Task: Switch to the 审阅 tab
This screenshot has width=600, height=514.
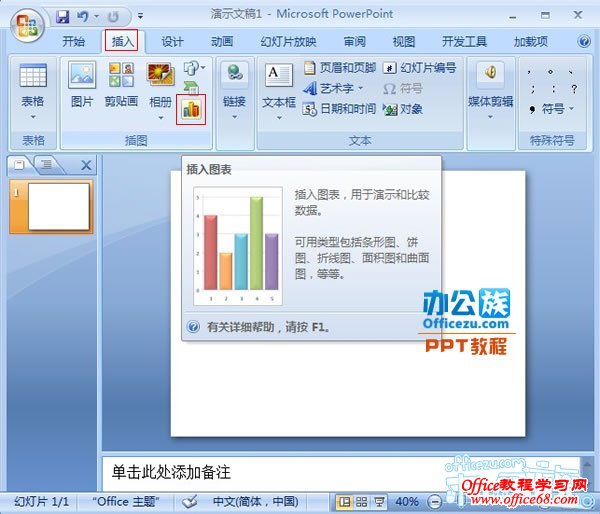Action: click(354, 41)
